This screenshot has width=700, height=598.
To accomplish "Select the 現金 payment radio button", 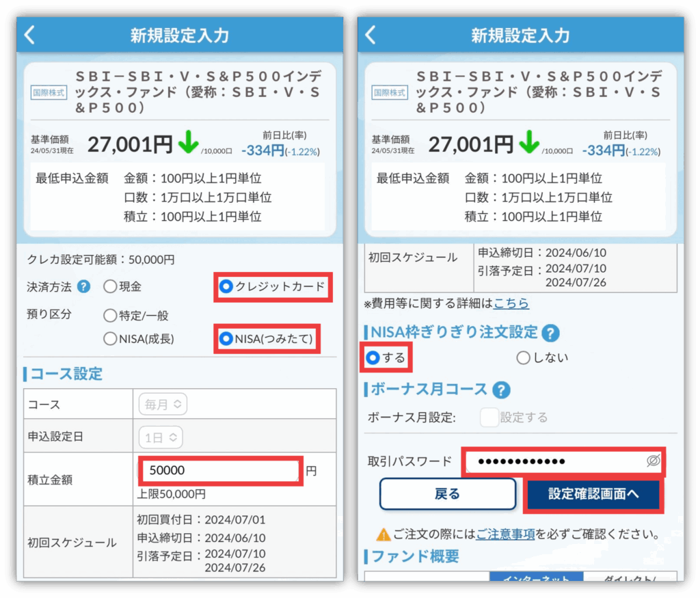I will (110, 287).
